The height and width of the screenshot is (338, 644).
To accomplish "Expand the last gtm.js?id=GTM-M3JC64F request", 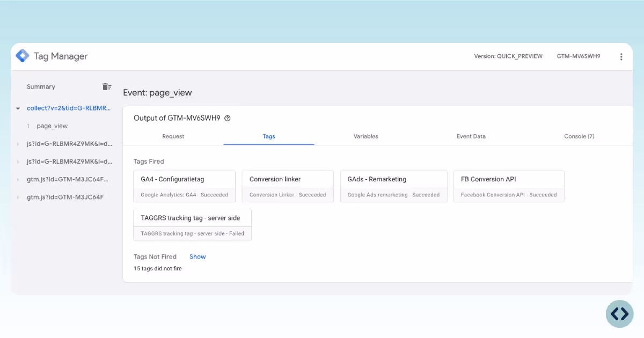I will [x=18, y=197].
